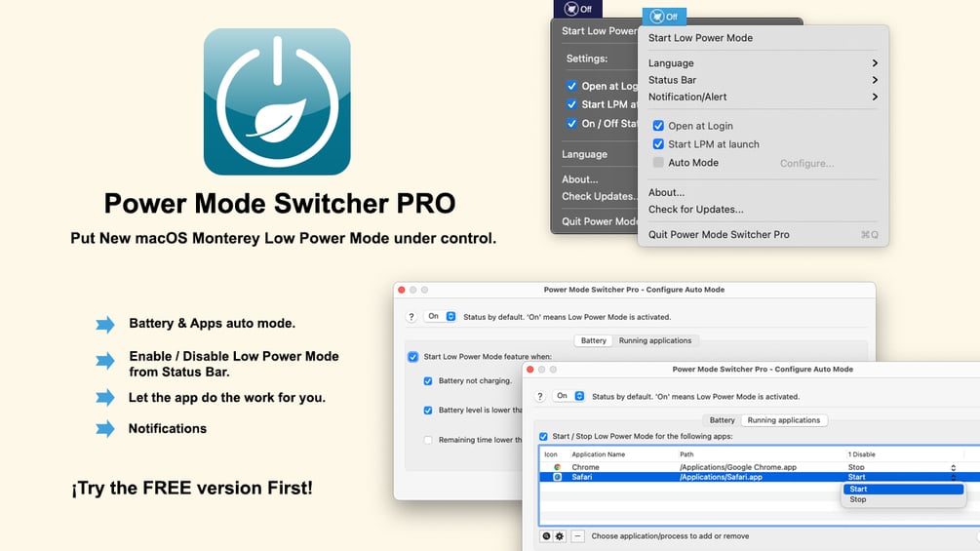
Task: Uncheck Battery level is lower than
Action: tap(427, 410)
